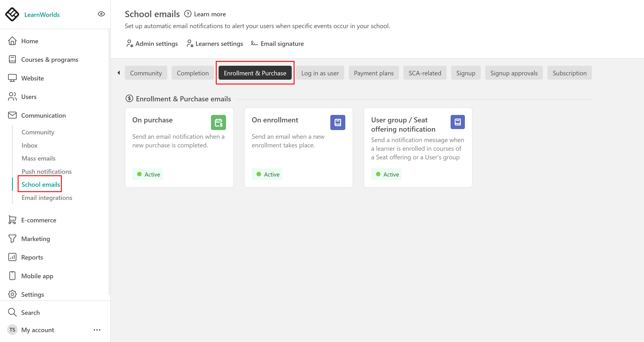
Task: Open the Settings gear icon
Action: pos(12,294)
